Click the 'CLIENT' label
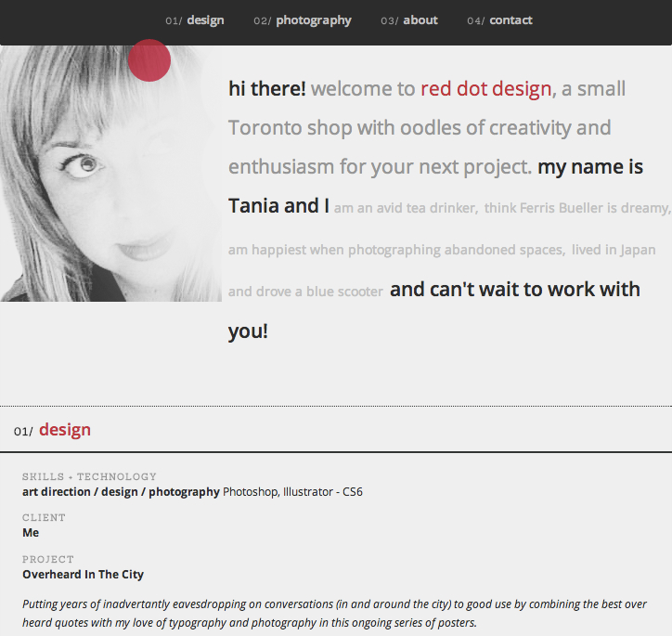 (x=45, y=518)
